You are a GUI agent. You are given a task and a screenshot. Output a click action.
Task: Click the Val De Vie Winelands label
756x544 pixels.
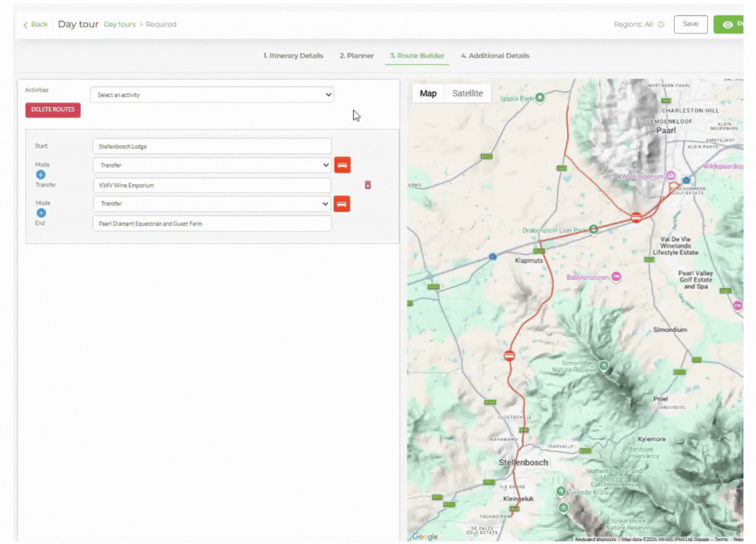pyautogui.click(x=675, y=246)
